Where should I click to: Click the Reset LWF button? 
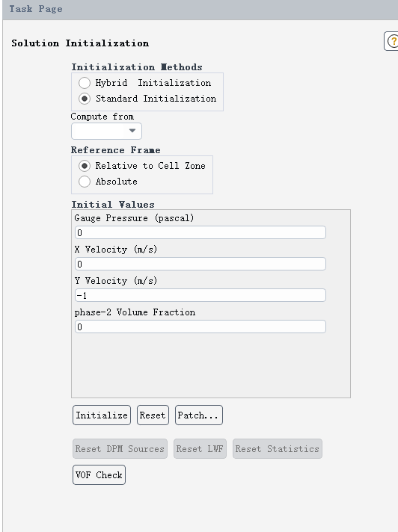(x=200, y=449)
